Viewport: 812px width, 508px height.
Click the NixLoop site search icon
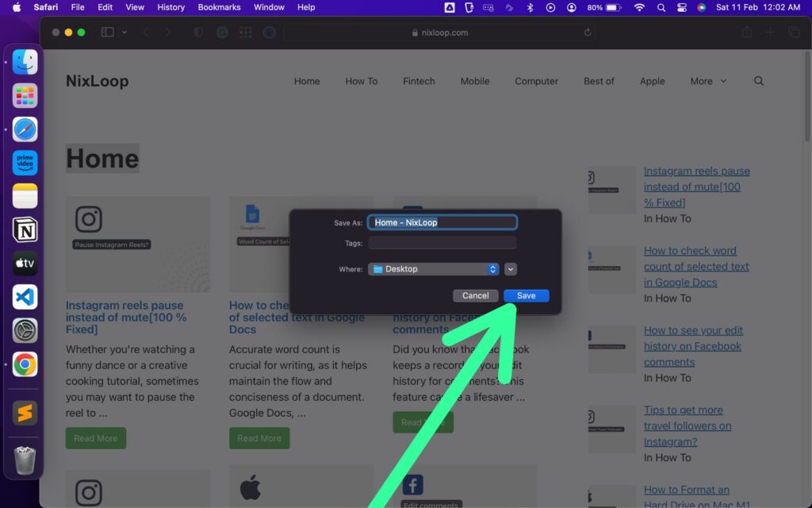pos(759,81)
